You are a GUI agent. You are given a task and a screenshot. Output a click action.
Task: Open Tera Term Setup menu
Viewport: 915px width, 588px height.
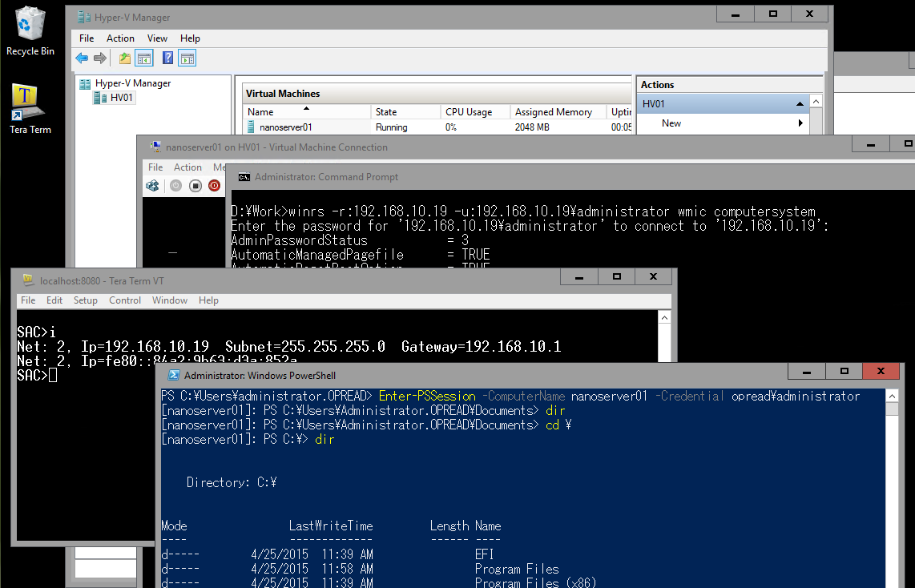(x=85, y=300)
